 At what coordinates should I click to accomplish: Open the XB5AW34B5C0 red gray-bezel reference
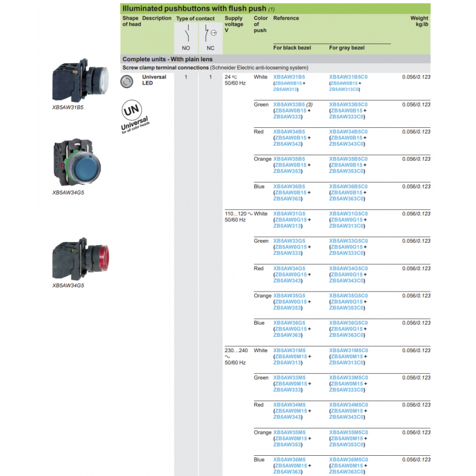click(x=348, y=131)
